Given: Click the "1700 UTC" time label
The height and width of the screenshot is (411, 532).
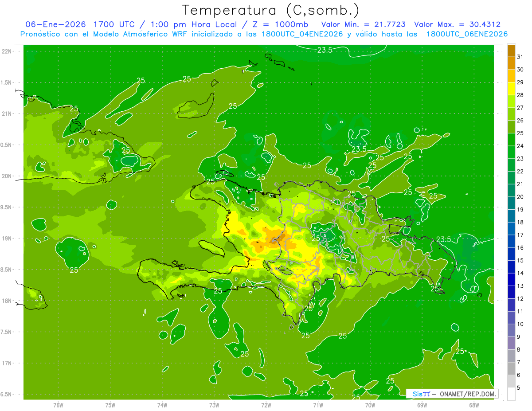Looking at the screenshot, I should (116, 24).
